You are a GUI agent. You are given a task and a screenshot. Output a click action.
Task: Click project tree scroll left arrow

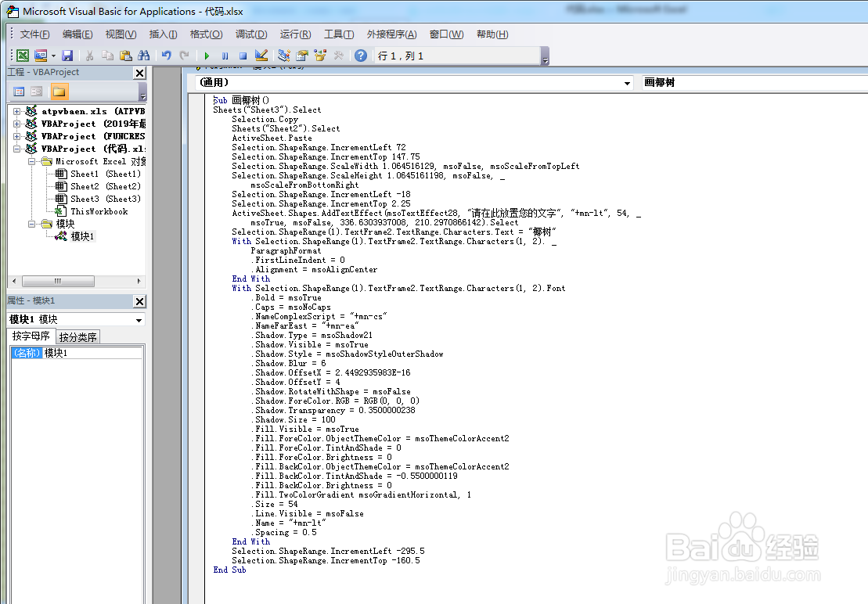tap(14, 281)
